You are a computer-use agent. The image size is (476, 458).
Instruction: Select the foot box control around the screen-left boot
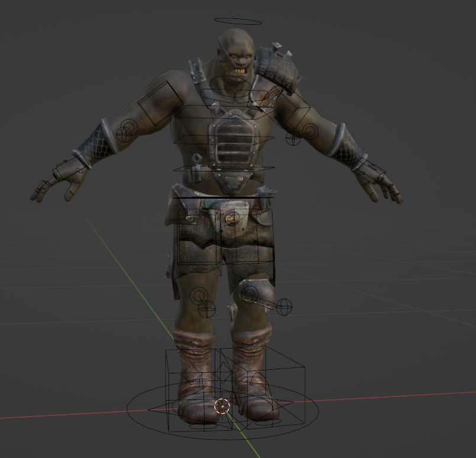point(197,391)
